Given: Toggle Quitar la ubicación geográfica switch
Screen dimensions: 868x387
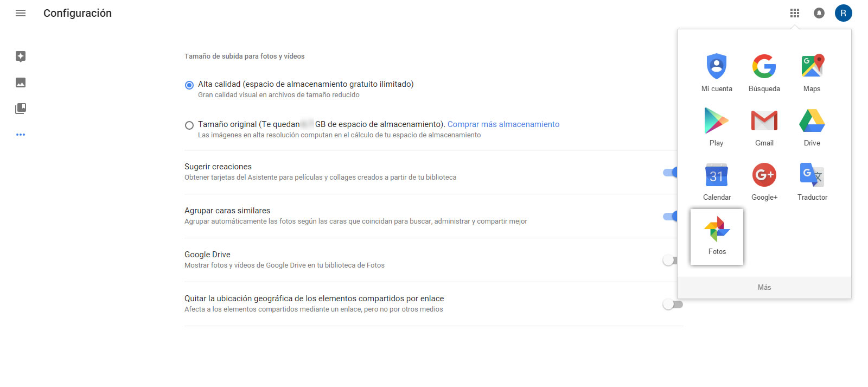Looking at the screenshot, I should coord(672,304).
